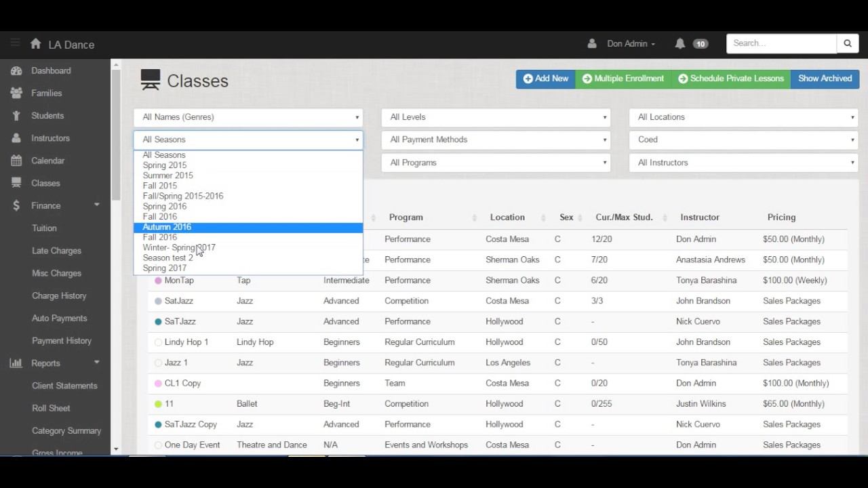
Task: Click the Add New button
Action: point(545,79)
